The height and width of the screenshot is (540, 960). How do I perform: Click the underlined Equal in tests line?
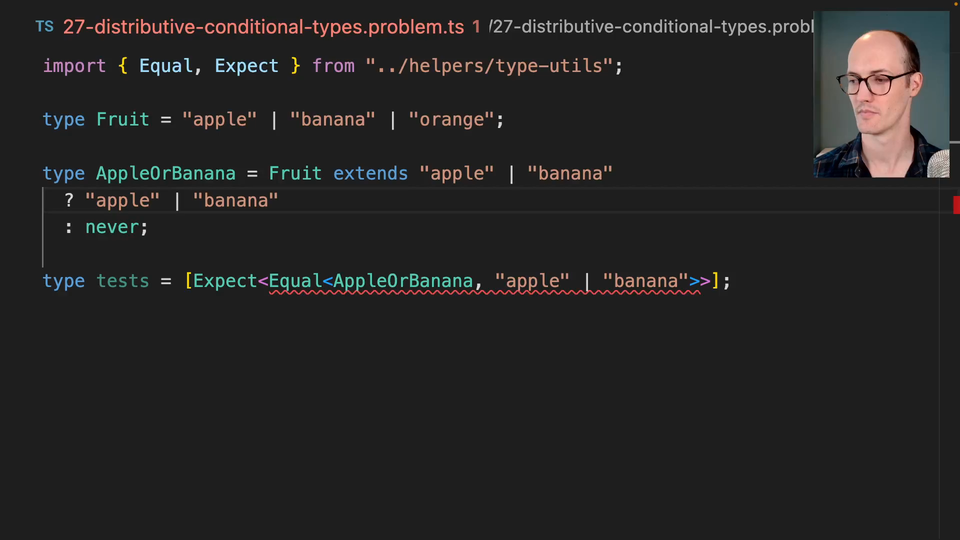(x=295, y=282)
